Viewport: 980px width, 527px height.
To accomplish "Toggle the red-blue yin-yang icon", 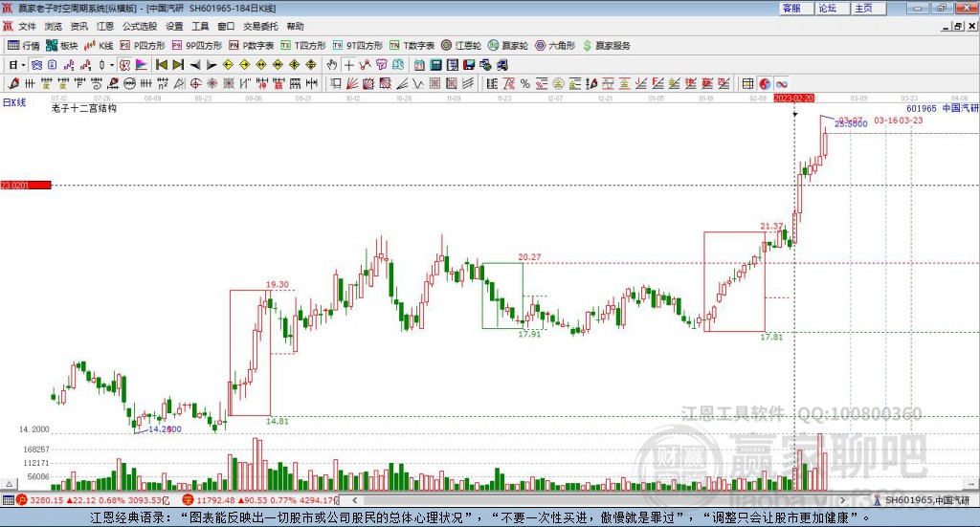I will point(765,83).
